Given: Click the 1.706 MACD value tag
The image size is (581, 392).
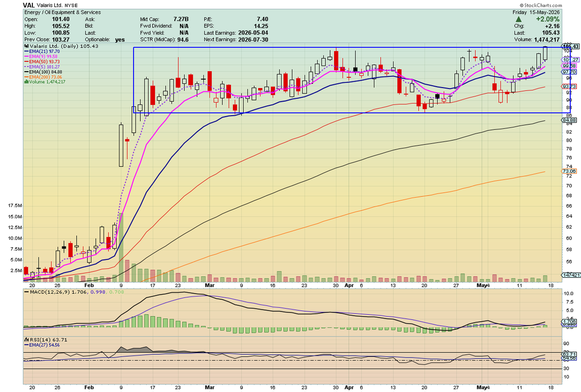Looking at the screenshot, I should (570, 321).
